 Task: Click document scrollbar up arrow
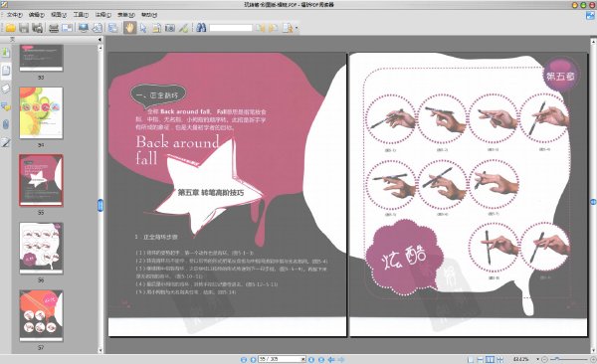[x=593, y=41]
